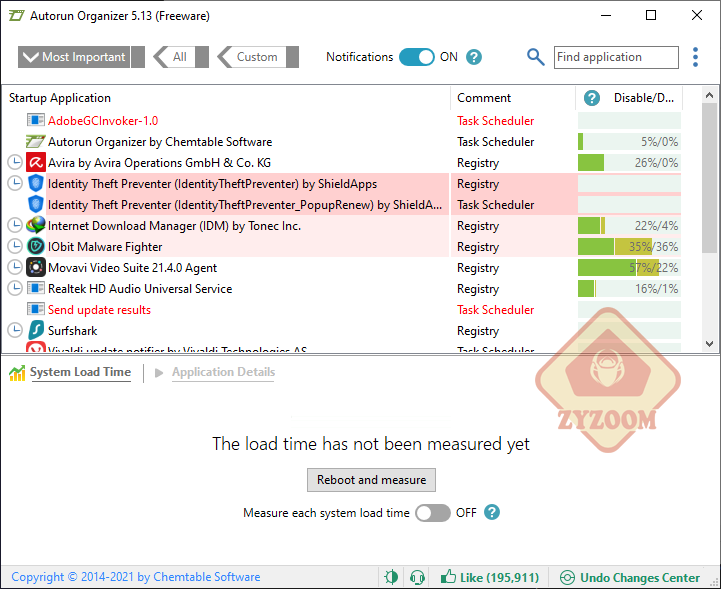
Task: Click the Autorun Organizer 5%/0% usage bar
Action: (629, 142)
